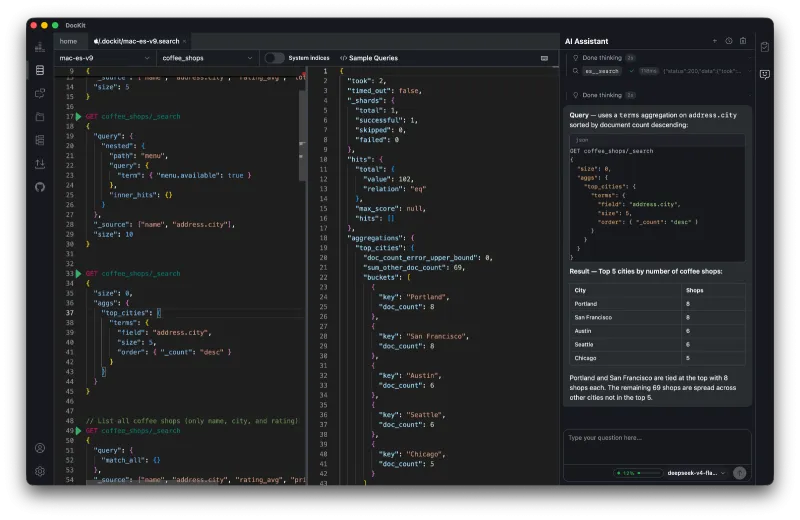Click the panel layout icon right of Sample Queries

coord(544,58)
